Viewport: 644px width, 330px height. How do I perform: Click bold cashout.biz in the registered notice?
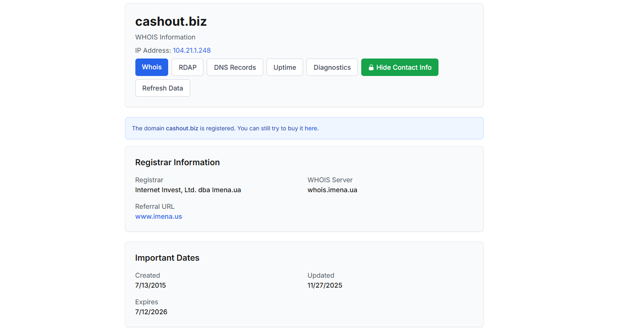pyautogui.click(x=182, y=128)
